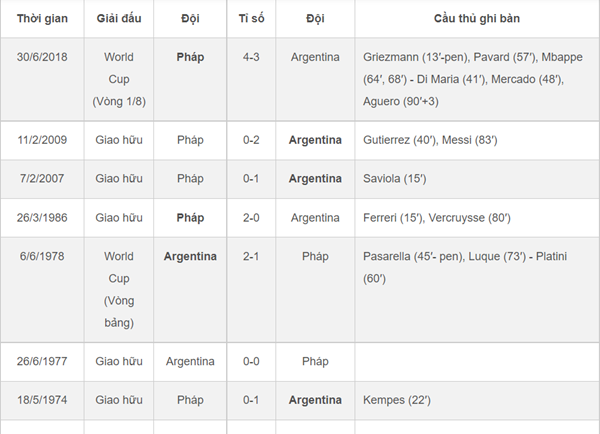
Task: Select the 26/3/1986 date cell
Action: (42, 217)
